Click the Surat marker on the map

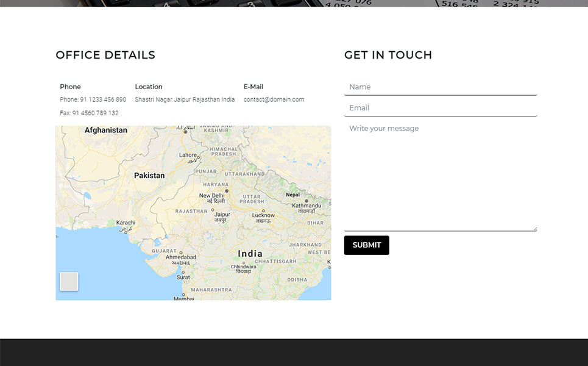click(183, 272)
